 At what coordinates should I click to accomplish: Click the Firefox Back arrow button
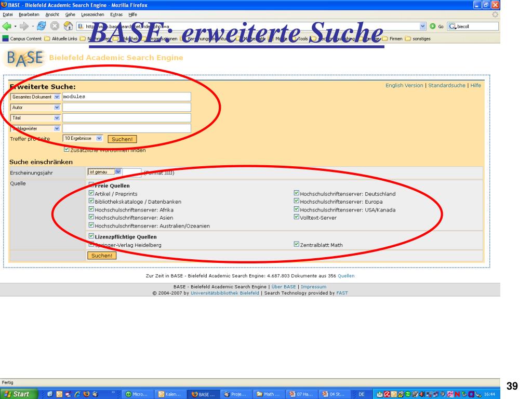[6, 26]
